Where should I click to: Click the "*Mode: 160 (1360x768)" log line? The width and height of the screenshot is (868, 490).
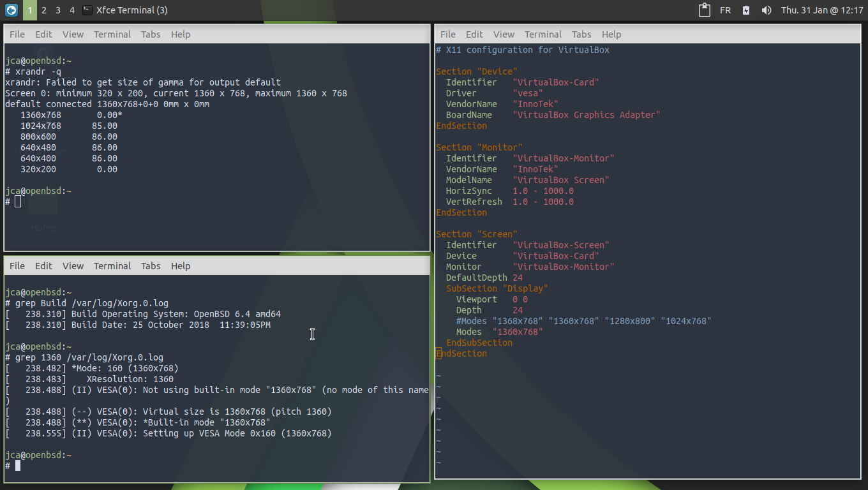coord(92,368)
